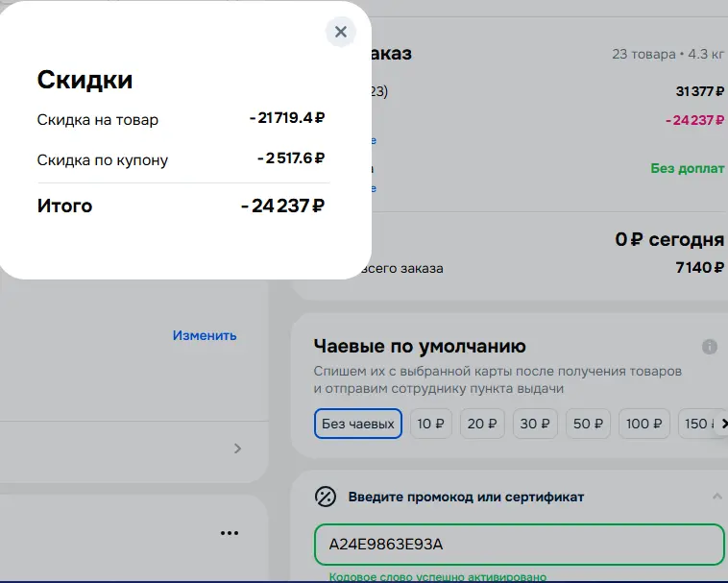Choose the 30 ₽ tip option
Viewport: 728px width, 583px height.
click(535, 424)
